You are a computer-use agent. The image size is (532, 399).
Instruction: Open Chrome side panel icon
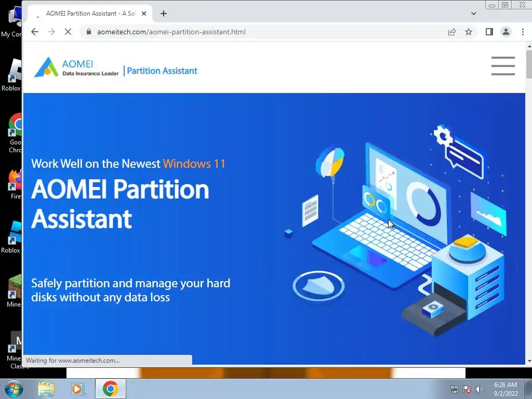tap(489, 32)
